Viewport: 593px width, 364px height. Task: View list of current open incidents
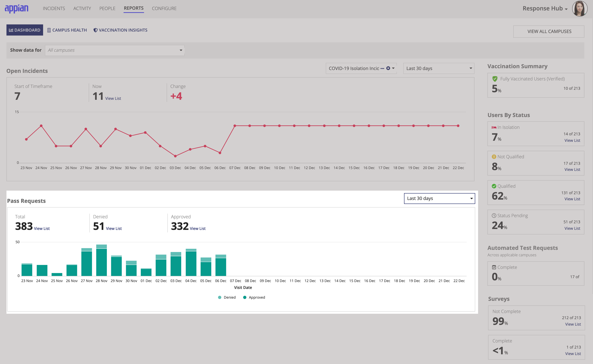click(x=113, y=99)
